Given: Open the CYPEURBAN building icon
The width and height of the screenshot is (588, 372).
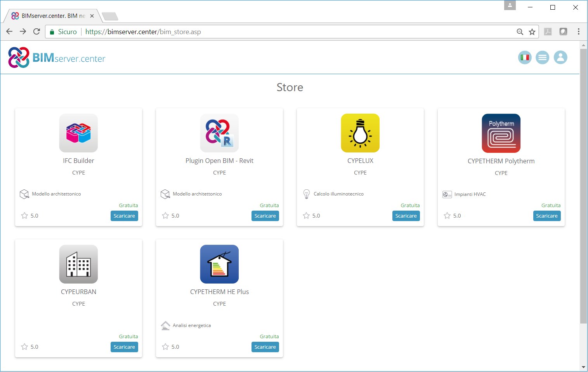Looking at the screenshot, I should click(x=78, y=264).
